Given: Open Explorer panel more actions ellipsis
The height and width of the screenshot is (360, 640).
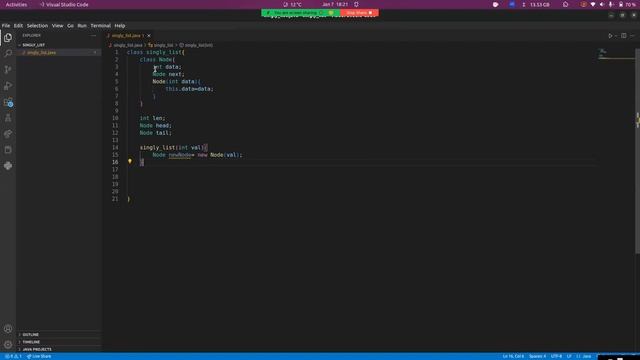Looking at the screenshot, I should pos(93,36).
